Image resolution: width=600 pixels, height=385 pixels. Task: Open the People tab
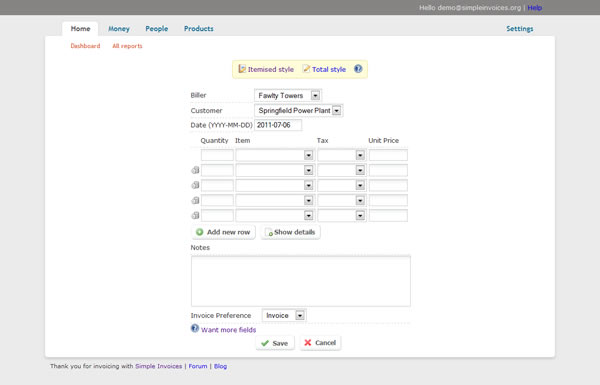point(157,29)
